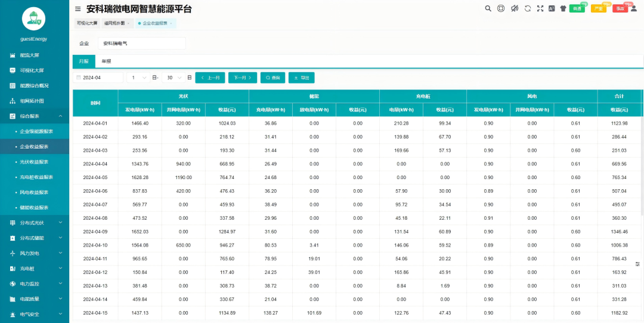Viewport: 644px width, 323px height.
Task: Open the language translation icon
Action: point(552,8)
